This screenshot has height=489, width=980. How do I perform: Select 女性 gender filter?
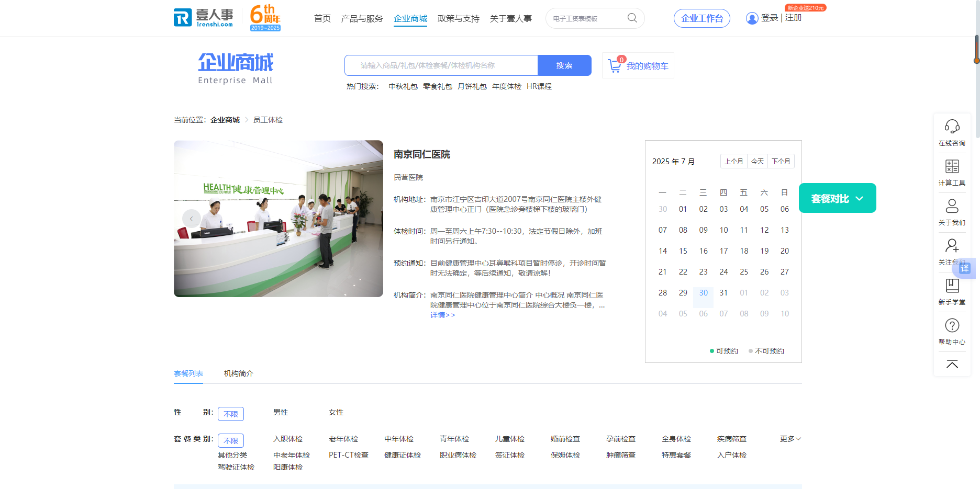(336, 412)
